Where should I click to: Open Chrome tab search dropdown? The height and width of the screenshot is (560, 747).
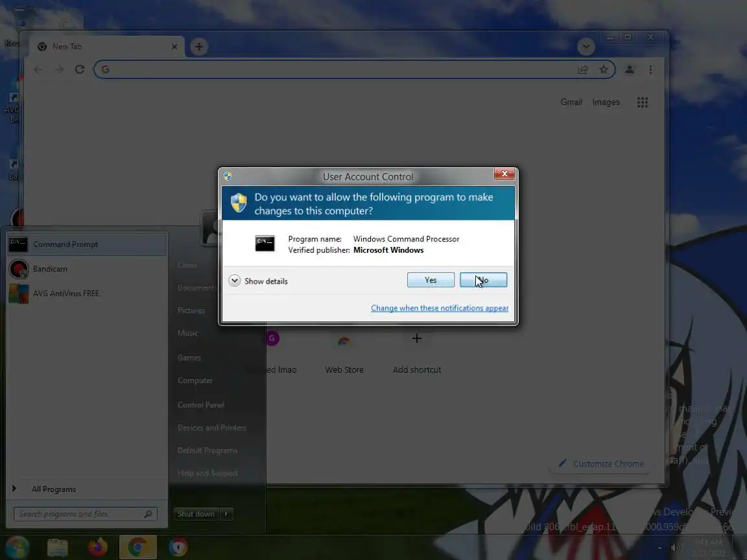[x=586, y=47]
